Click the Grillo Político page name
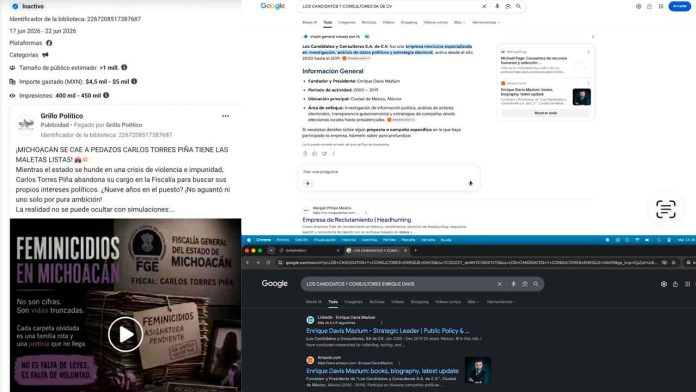 click(62, 116)
